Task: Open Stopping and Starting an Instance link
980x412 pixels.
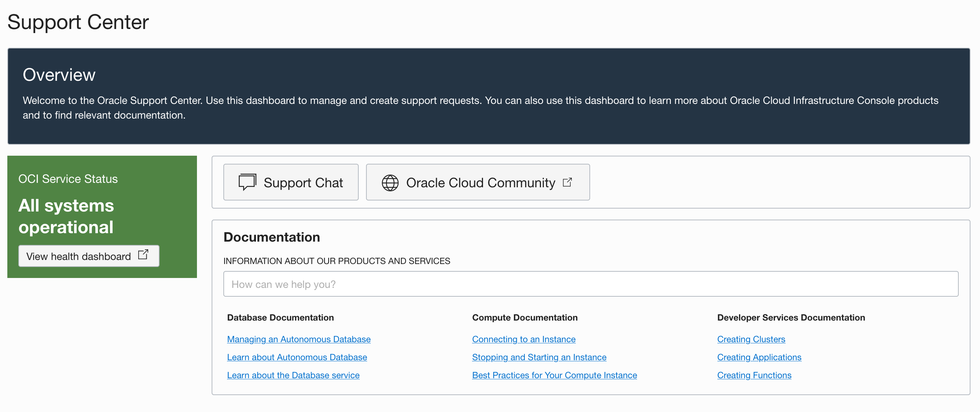Action: tap(539, 357)
